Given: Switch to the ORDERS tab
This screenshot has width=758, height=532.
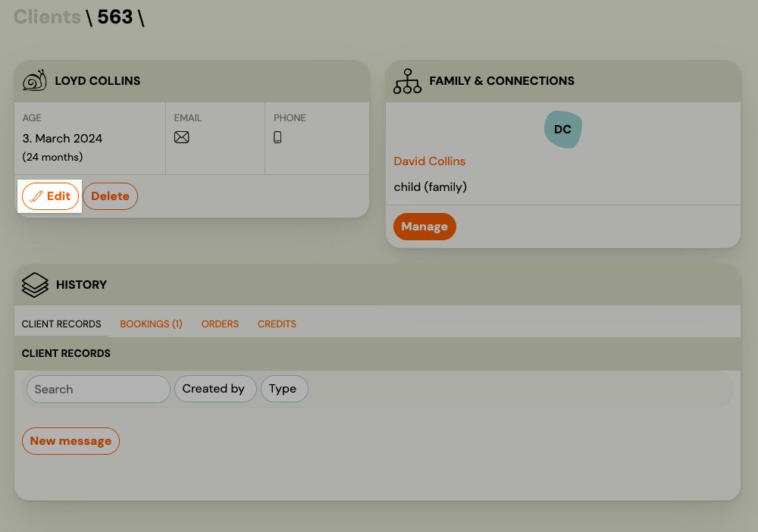Looking at the screenshot, I should click(220, 324).
